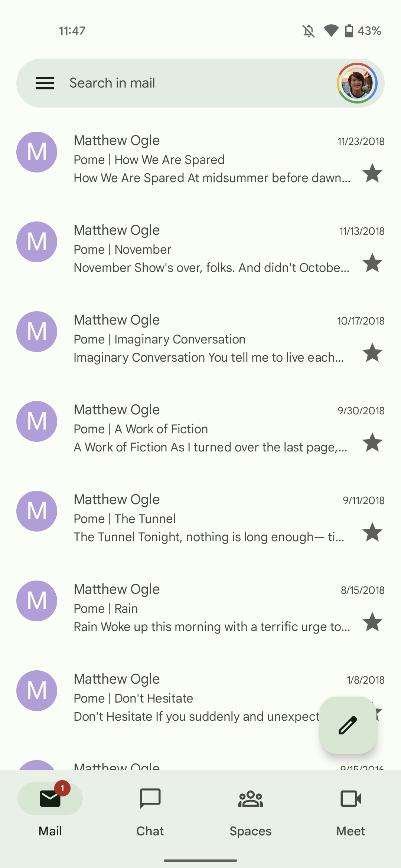Image resolution: width=401 pixels, height=868 pixels.
Task: Open email titled "Pome | The Tunnel"
Action: pyautogui.click(x=186, y=519)
